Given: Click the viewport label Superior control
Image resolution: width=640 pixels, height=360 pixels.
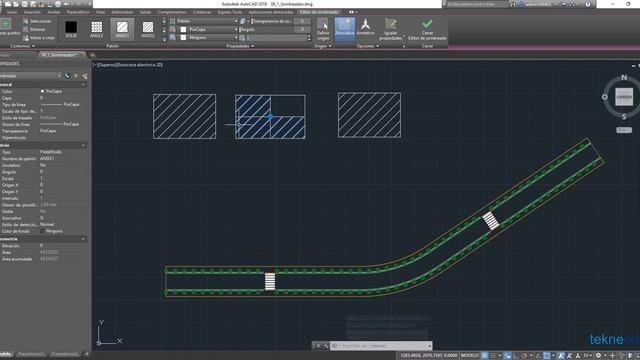Looking at the screenshot, I should [x=107, y=65].
